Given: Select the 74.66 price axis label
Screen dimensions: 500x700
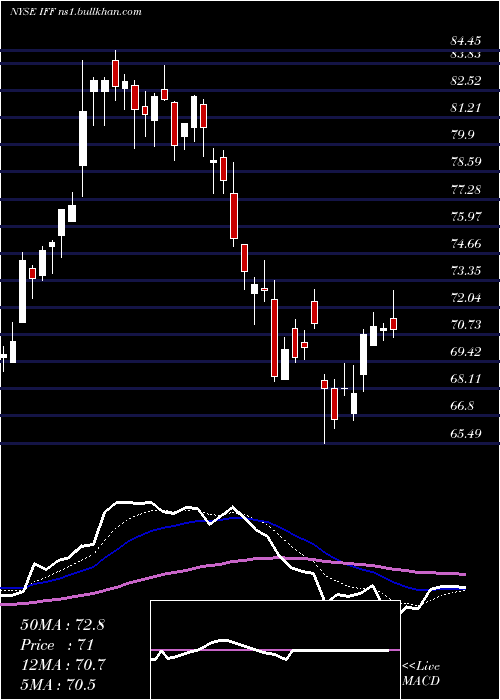Looking at the screenshot, I should 466,244.
